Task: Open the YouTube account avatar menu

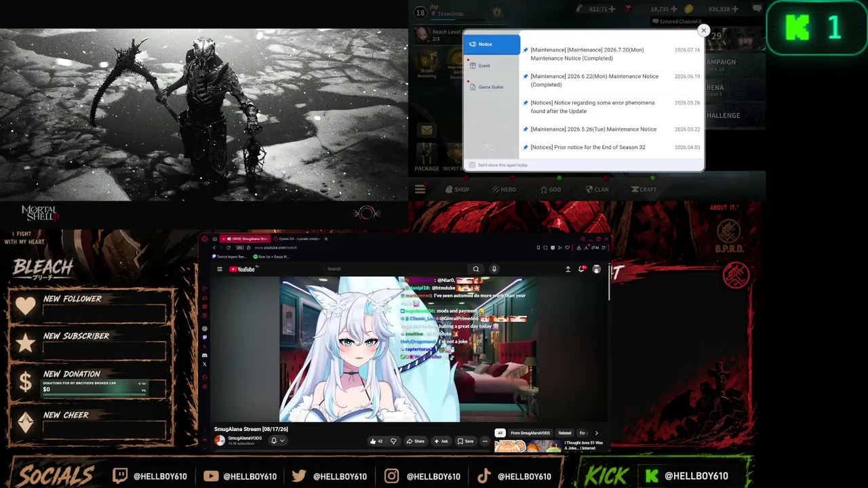Action: pyautogui.click(x=597, y=269)
